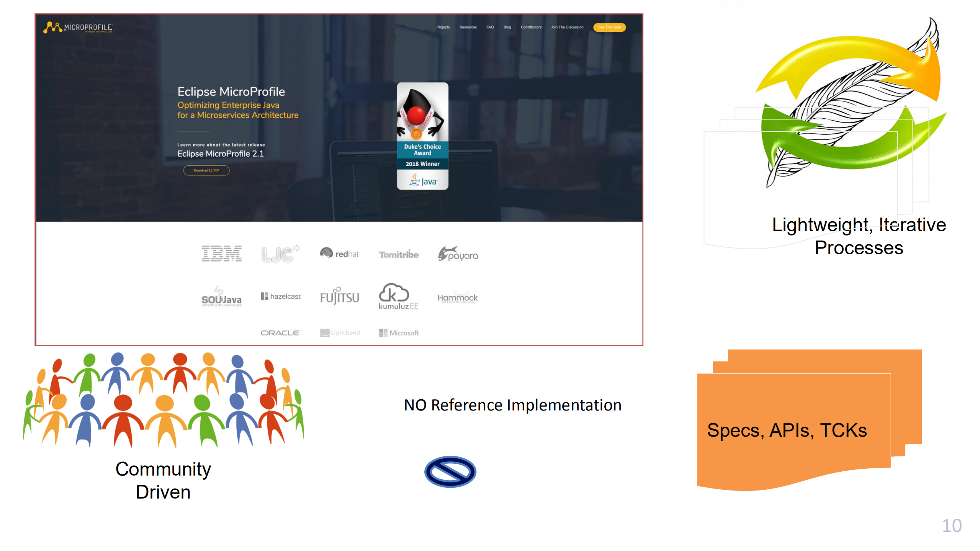The width and height of the screenshot is (980, 551).
Task: Click the Duke's Choice Award badge
Action: (x=422, y=136)
